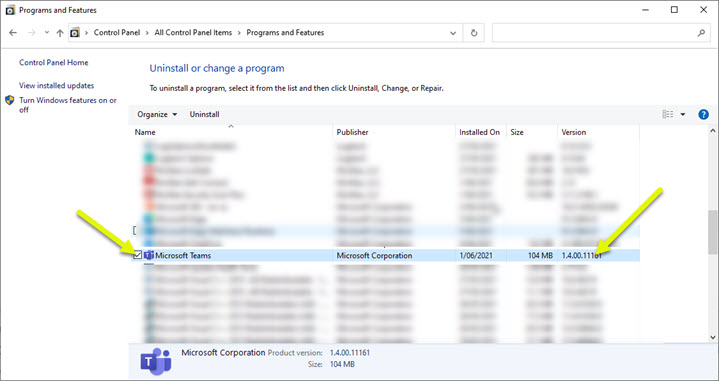Open Control Panel breadcrumb
The image size is (719, 381).
coord(117,33)
